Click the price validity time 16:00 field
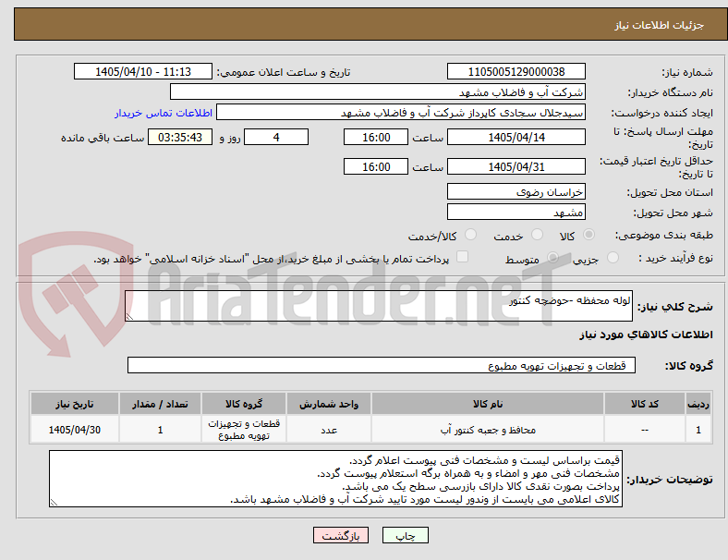Viewport: 728px width, 560px height. point(376,166)
